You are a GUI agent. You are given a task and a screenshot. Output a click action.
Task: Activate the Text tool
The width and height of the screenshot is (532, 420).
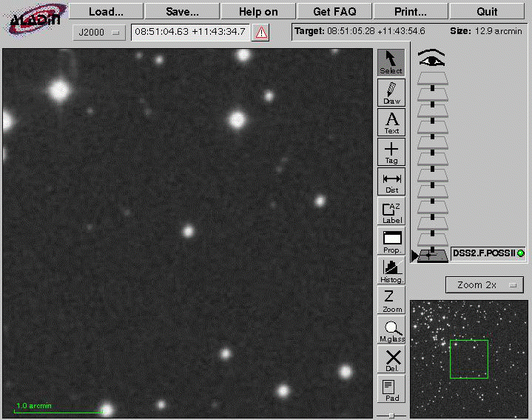click(x=391, y=122)
